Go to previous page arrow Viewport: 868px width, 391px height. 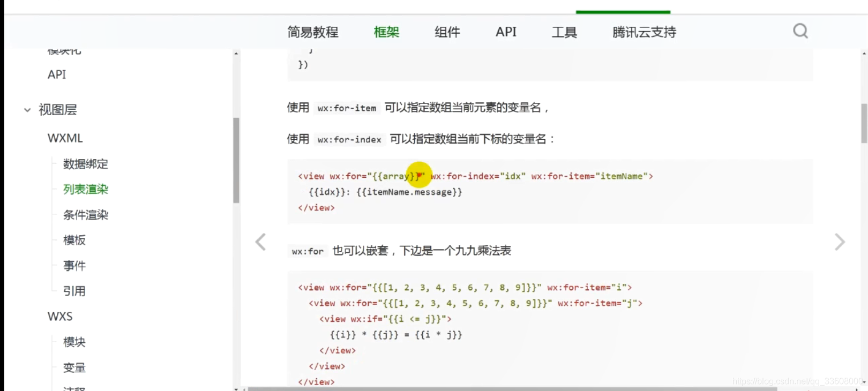[260, 242]
